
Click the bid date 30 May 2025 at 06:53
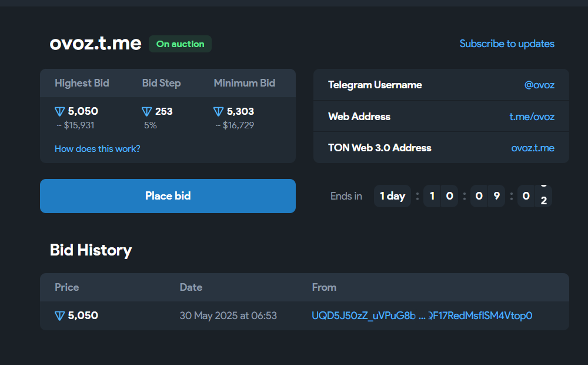[x=228, y=316]
